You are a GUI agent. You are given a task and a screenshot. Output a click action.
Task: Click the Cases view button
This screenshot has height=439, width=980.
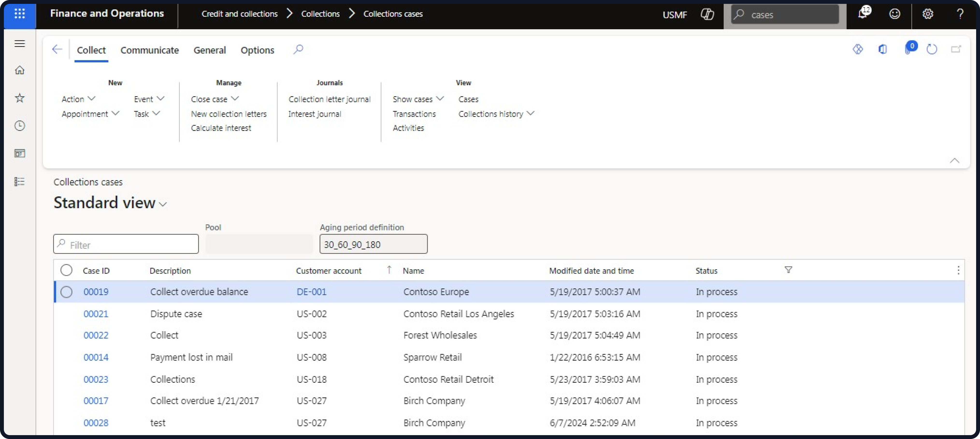(468, 99)
